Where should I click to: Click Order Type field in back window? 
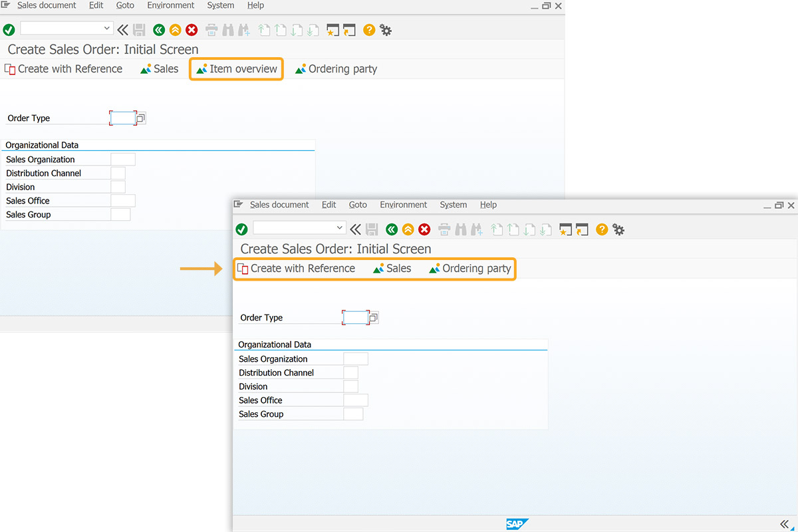point(123,118)
